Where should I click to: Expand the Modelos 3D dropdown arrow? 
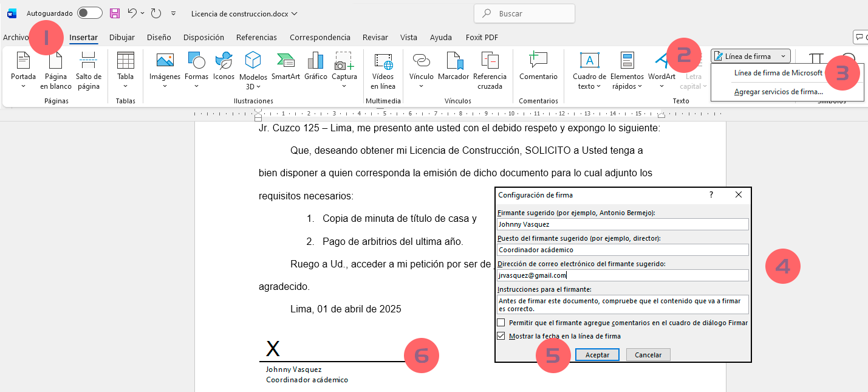pos(258,86)
